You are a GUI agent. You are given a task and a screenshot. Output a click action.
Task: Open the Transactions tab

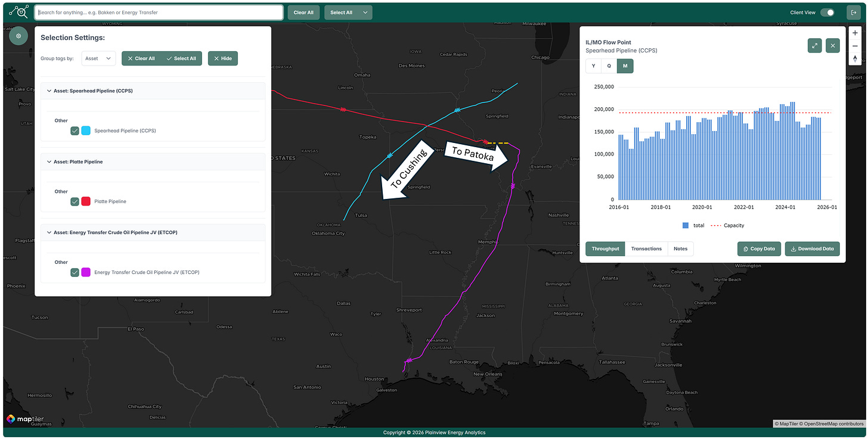pos(646,248)
